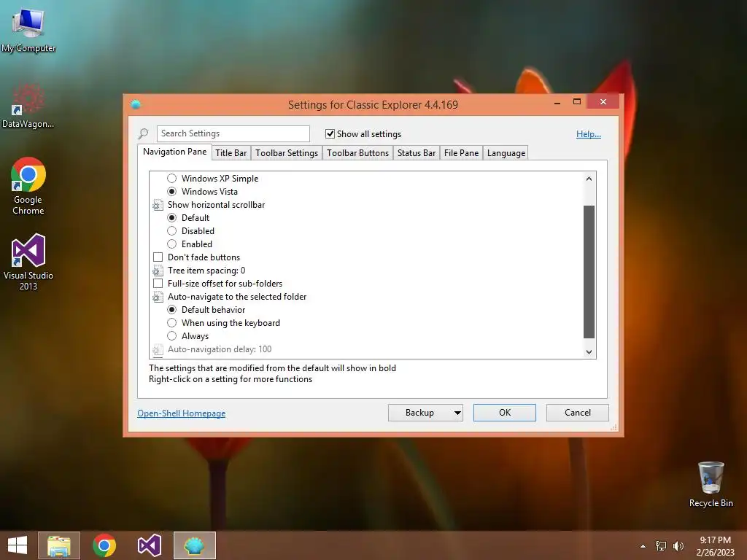Click the settings list scroll up arrow
This screenshot has height=560, width=747.
click(x=589, y=179)
